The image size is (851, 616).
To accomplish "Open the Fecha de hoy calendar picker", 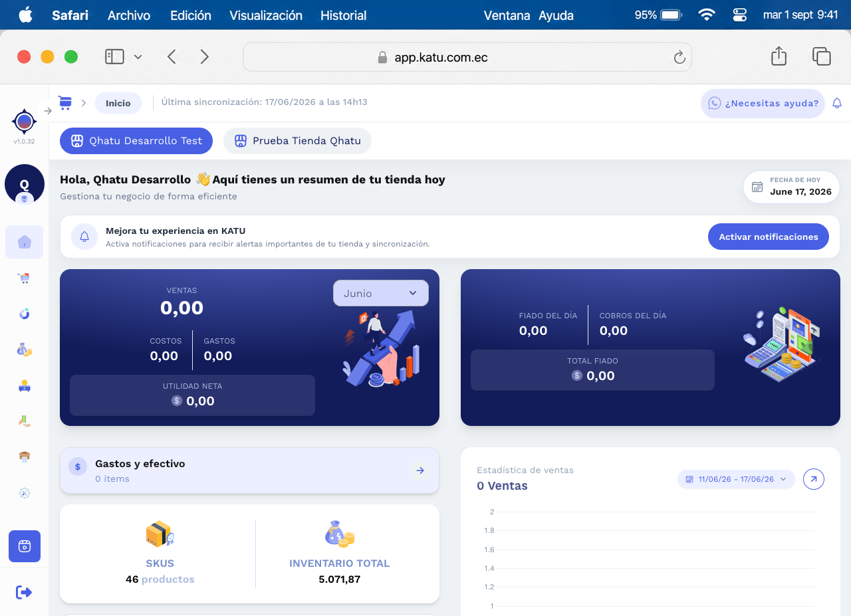I will point(791,187).
